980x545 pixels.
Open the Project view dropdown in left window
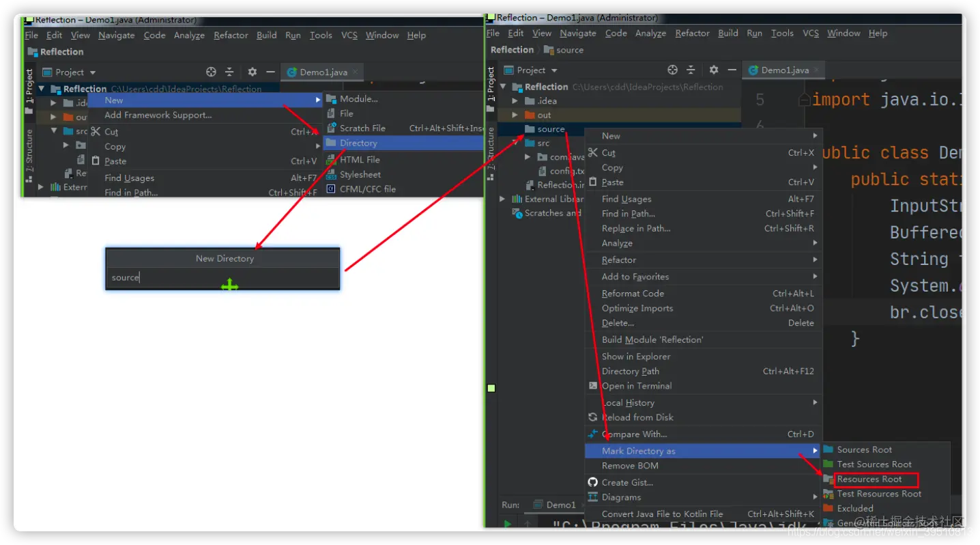coord(93,72)
